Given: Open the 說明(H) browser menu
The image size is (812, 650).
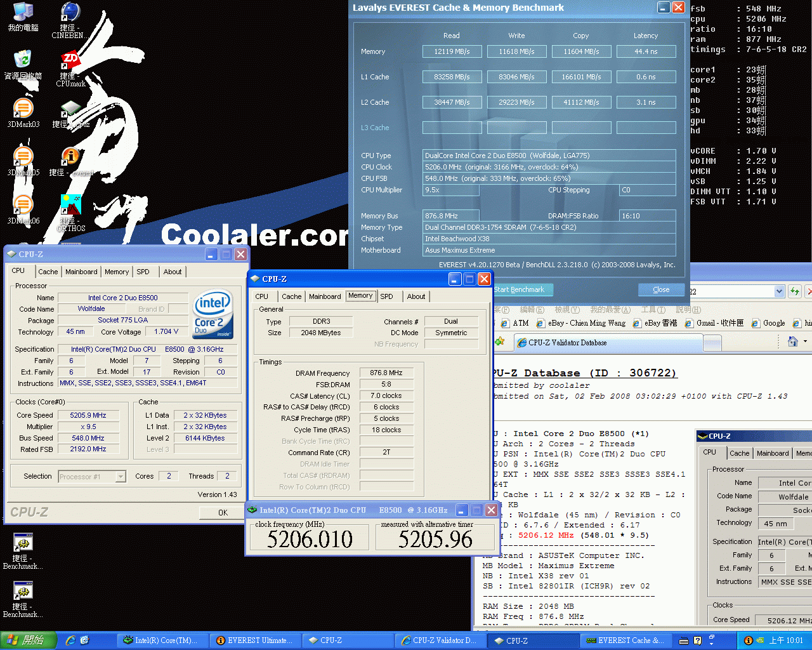Looking at the screenshot, I should [688, 310].
